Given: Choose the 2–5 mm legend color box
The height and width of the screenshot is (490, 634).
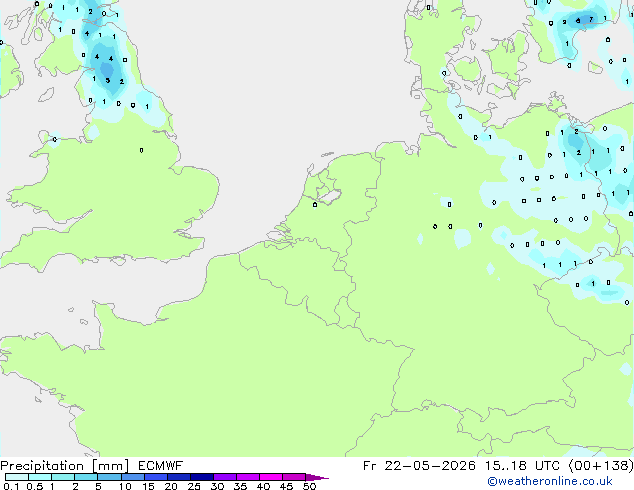Looking at the screenshot, I should (86, 477).
